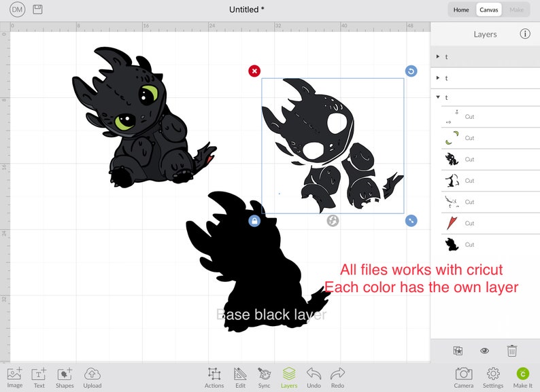
Task: Switch to the Home tab
Action: tap(461, 10)
